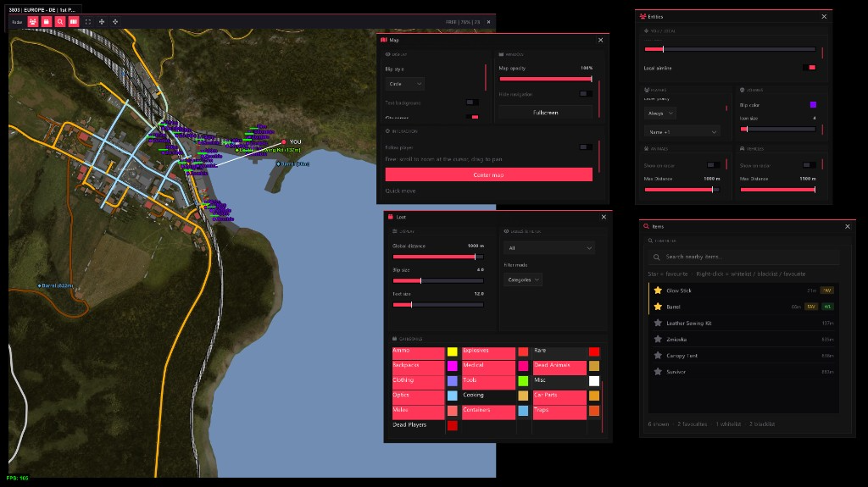Image resolution: width=868 pixels, height=487 pixels.
Task: Close the Items panel
Action: (x=848, y=226)
